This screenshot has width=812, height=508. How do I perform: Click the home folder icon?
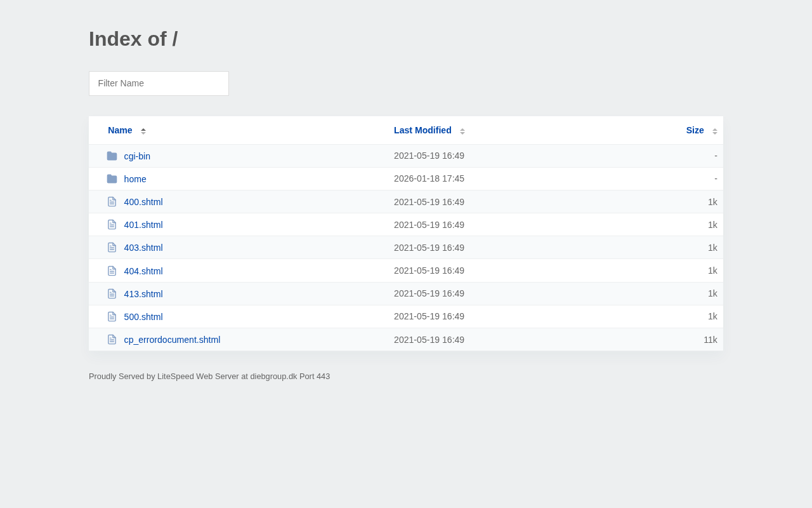112,179
